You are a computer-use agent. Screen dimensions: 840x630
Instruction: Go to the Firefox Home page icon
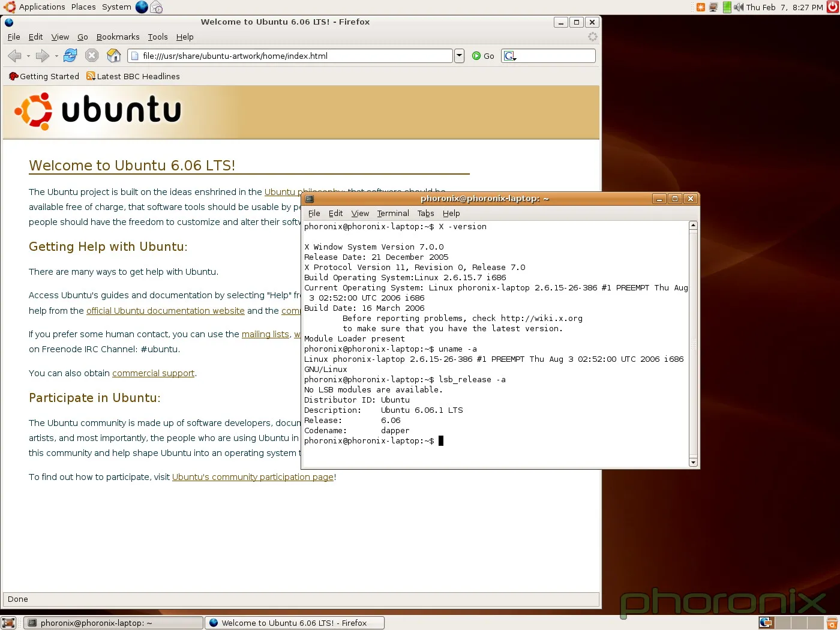click(113, 56)
